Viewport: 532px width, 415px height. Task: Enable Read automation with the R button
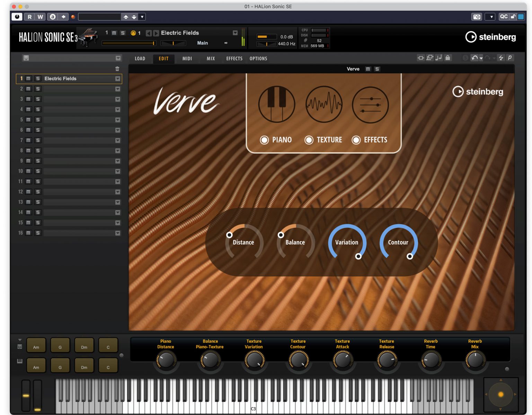pyautogui.click(x=30, y=17)
